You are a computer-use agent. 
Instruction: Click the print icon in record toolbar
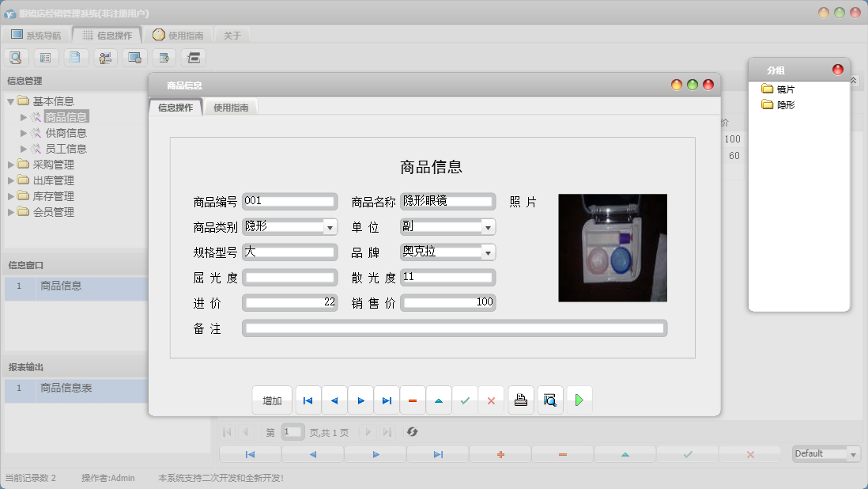click(521, 400)
